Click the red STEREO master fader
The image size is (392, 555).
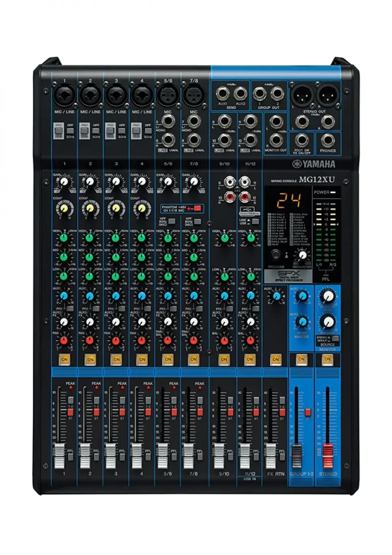click(328, 456)
